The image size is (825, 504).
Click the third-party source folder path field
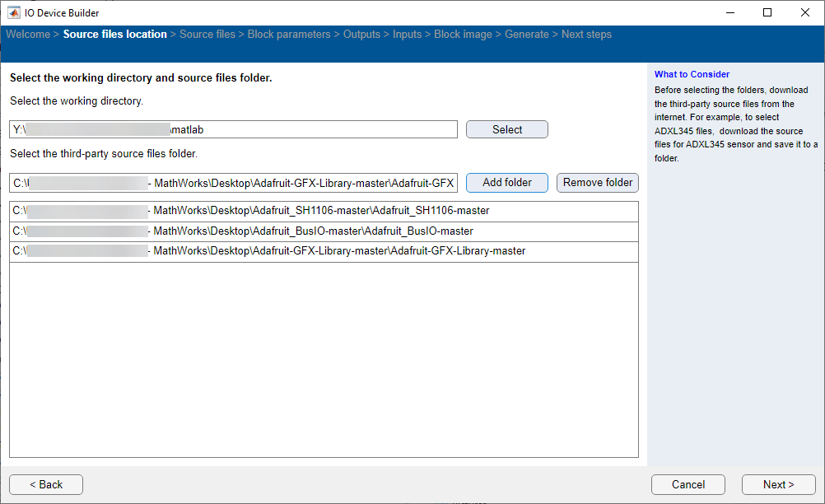coord(233,183)
